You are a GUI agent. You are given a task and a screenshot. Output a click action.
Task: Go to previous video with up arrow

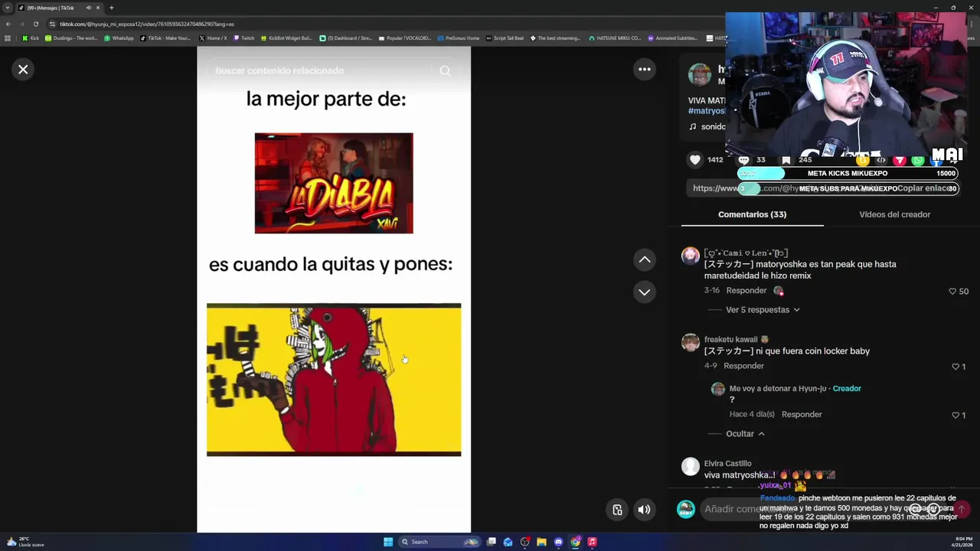645,260
